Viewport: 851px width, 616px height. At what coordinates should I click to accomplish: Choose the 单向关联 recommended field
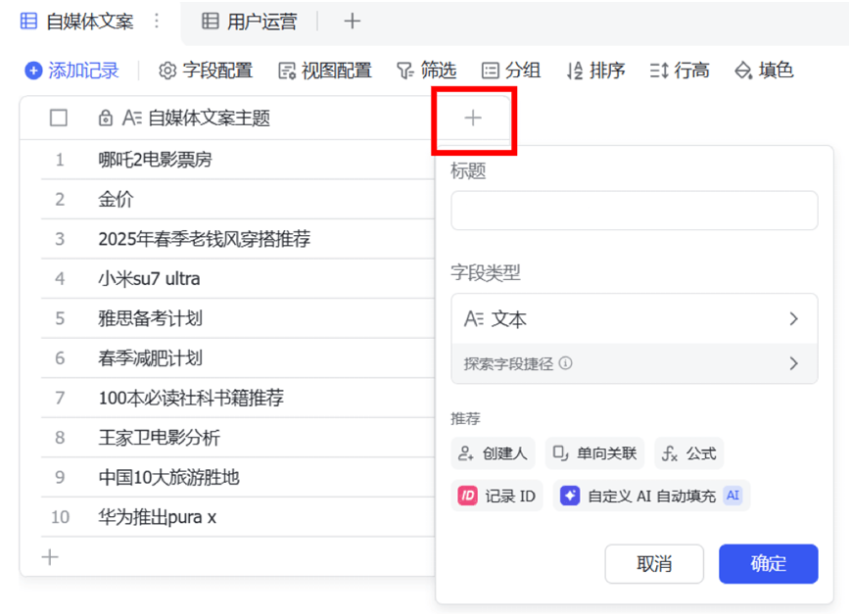tap(594, 453)
